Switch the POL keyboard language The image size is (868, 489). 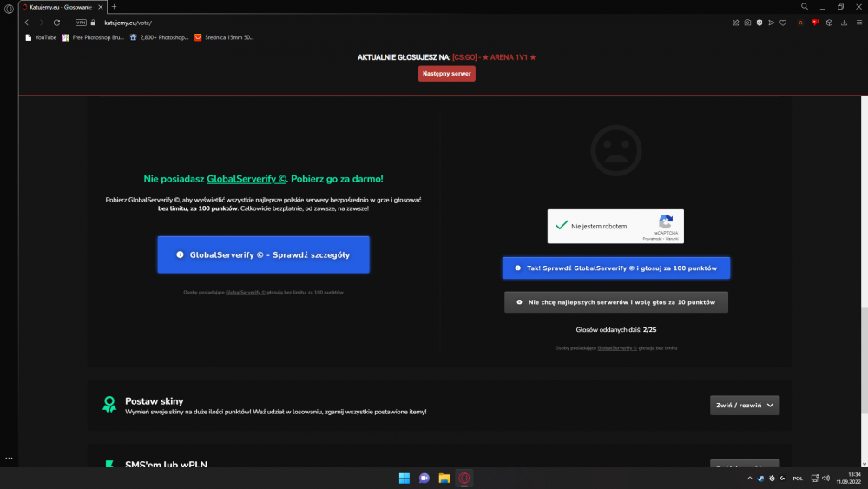click(798, 479)
